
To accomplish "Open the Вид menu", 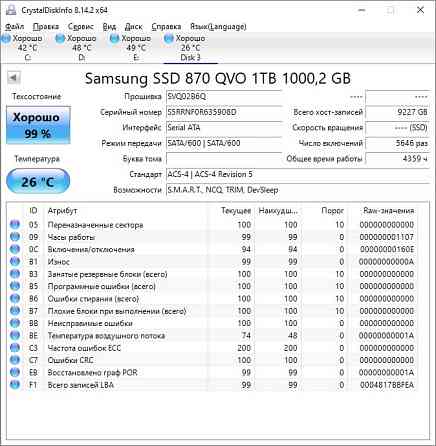I will (x=109, y=27).
